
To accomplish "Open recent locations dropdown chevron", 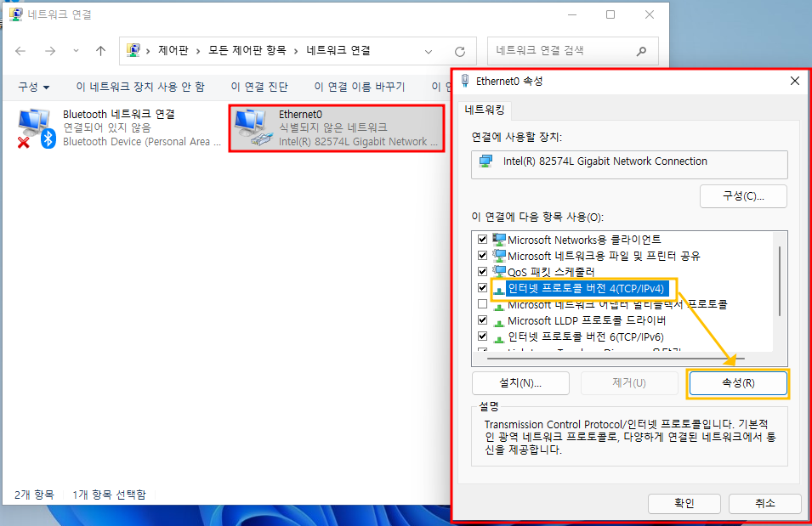I will (77, 51).
